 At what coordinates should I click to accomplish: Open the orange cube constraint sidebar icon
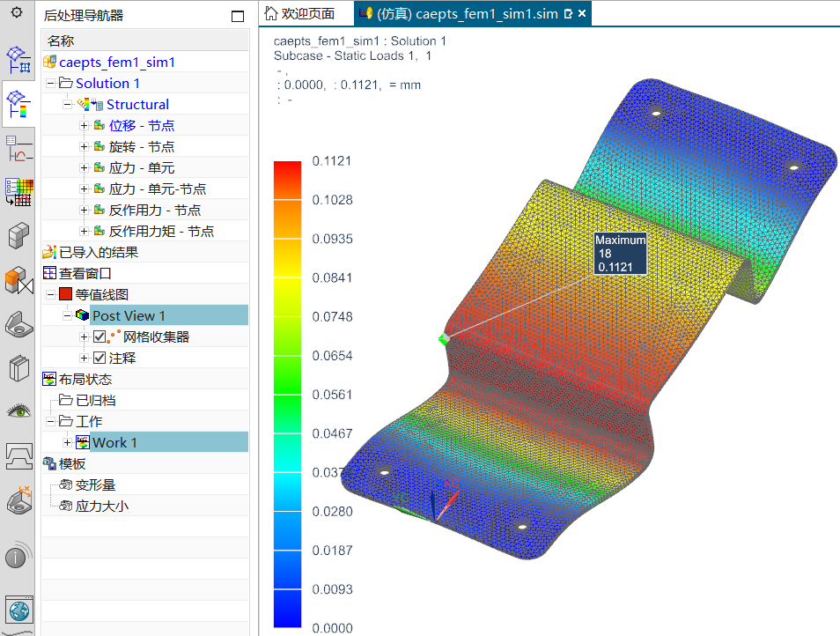[x=18, y=280]
